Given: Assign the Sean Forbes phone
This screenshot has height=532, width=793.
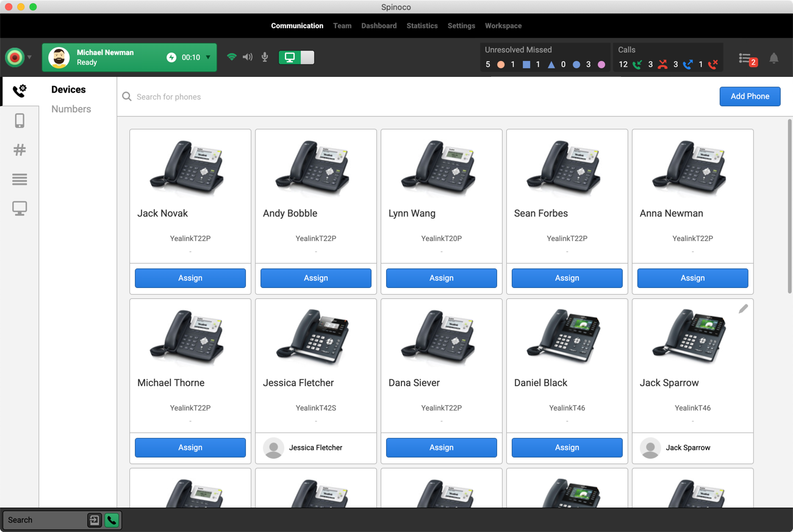Looking at the screenshot, I should (567, 278).
